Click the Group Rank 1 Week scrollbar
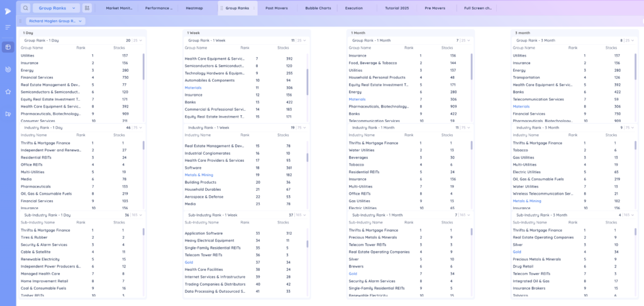644x306 pixels. tap(307, 82)
